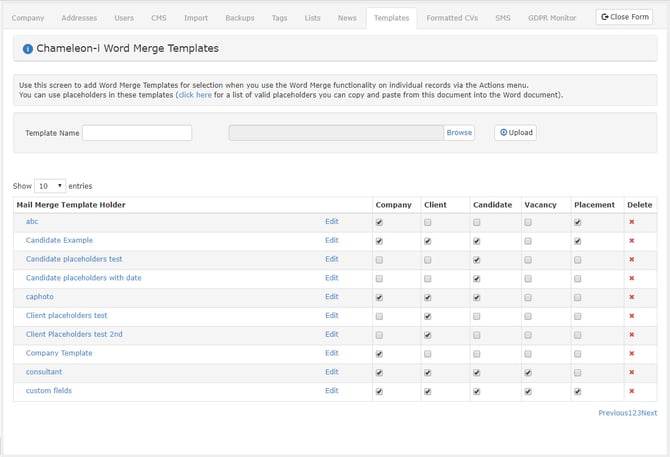Open the Backups tab
The image size is (670, 457).
(240, 18)
